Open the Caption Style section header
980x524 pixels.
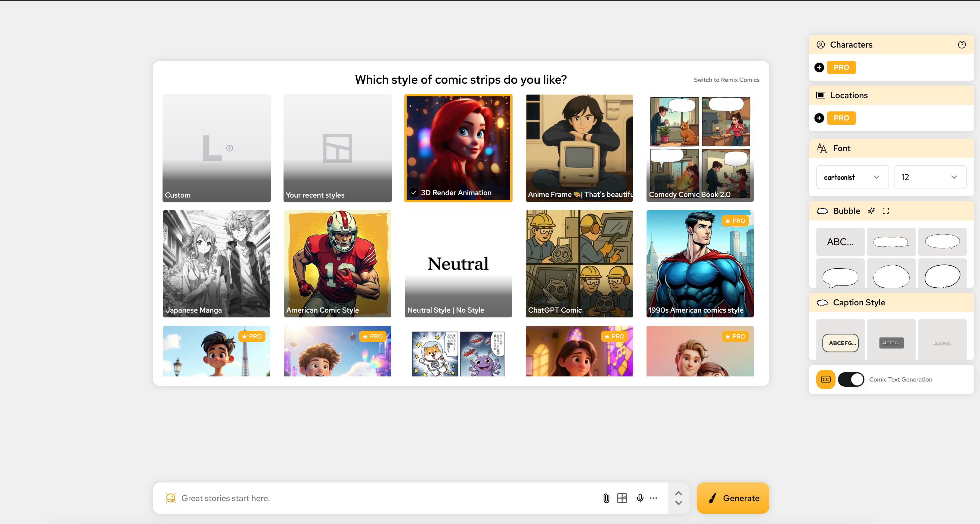859,302
